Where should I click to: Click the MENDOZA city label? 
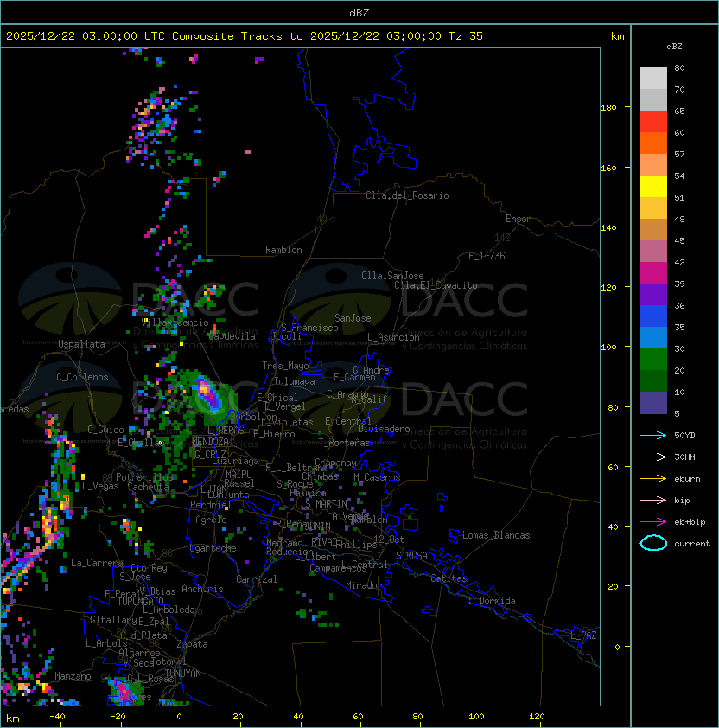point(210,441)
